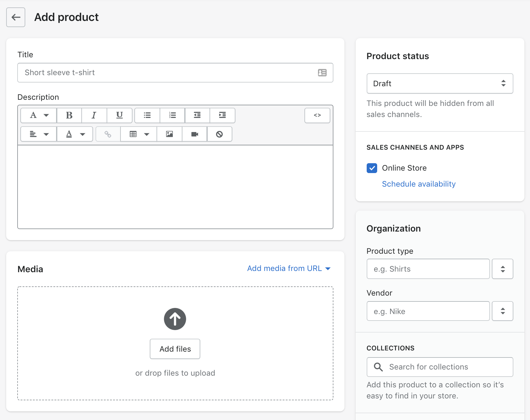Insert an image into the description
The width and height of the screenshot is (530, 420).
pos(169,134)
